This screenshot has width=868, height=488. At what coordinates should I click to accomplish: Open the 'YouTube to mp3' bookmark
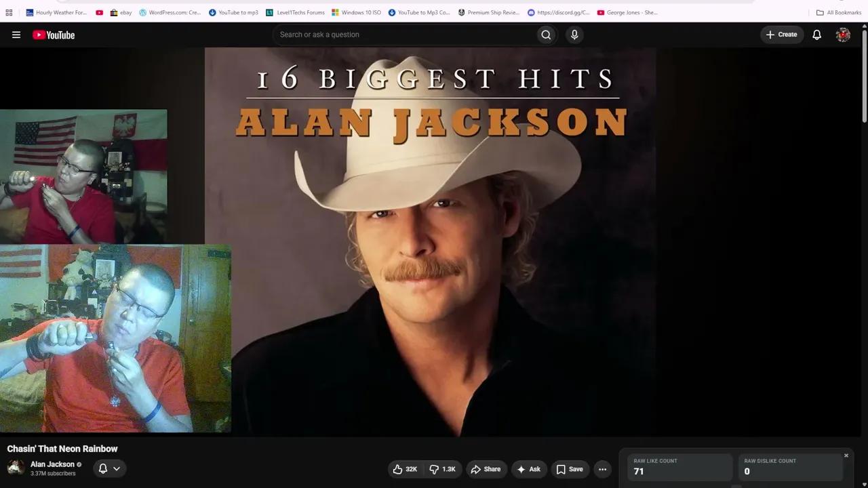click(x=233, y=12)
